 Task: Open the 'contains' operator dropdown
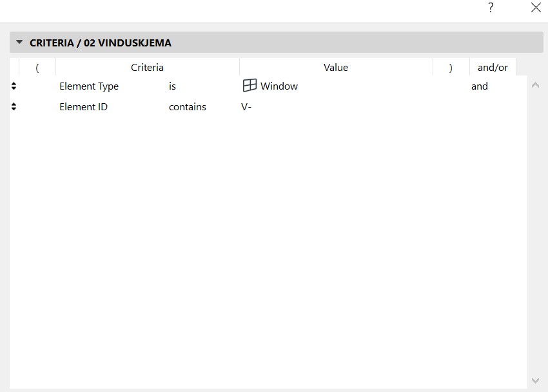[187, 107]
